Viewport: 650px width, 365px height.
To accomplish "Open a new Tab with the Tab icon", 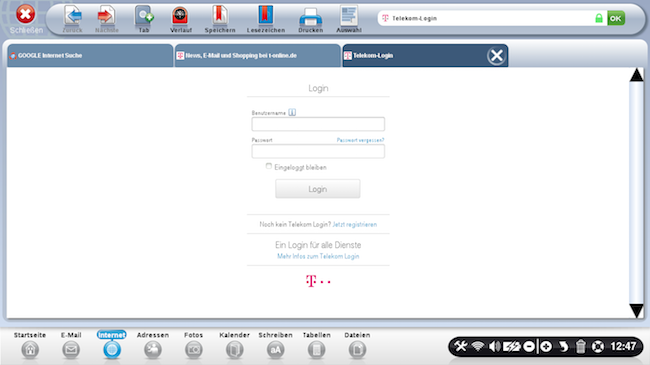I will point(144,16).
